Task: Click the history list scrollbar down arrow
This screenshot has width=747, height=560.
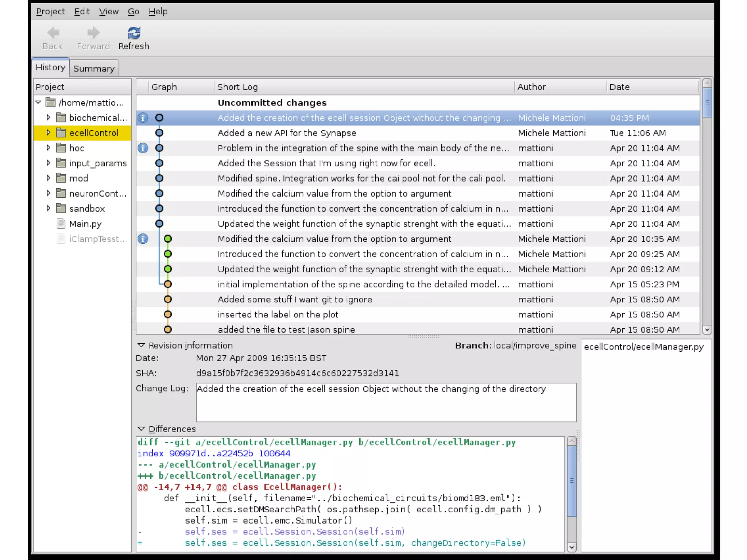Action: pyautogui.click(x=707, y=330)
